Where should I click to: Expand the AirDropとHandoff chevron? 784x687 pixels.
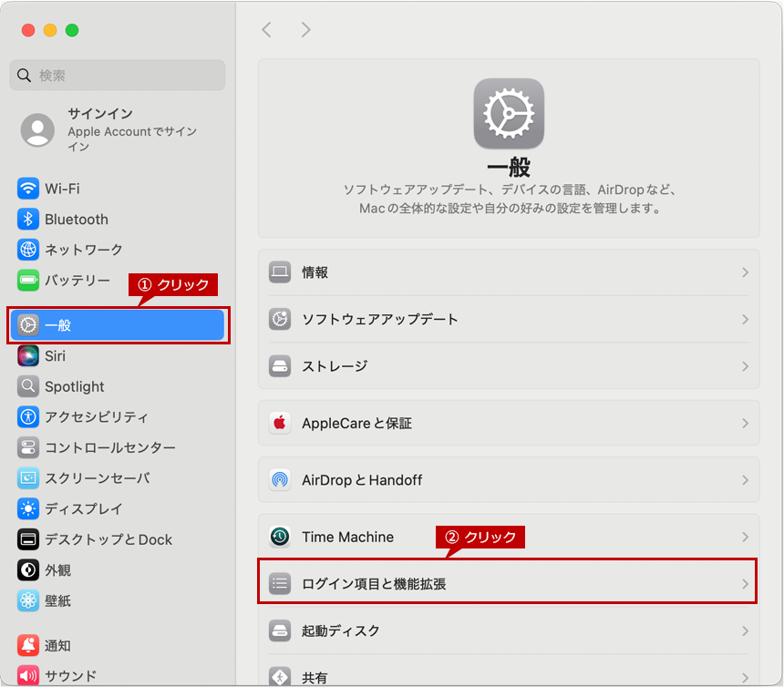[745, 480]
